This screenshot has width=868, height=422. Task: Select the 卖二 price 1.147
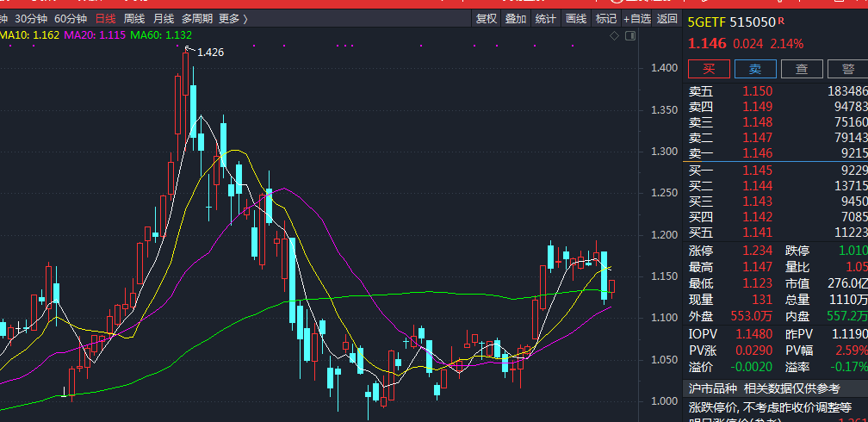click(757, 137)
